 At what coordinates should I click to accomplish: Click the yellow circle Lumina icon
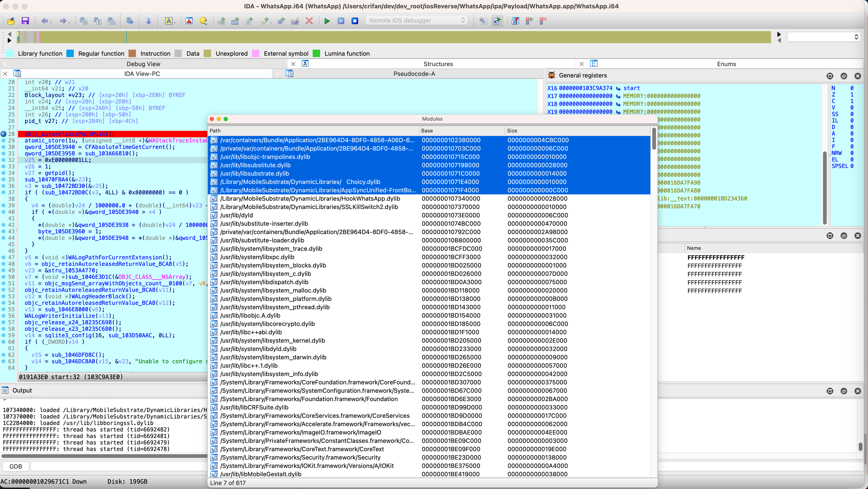click(203, 21)
